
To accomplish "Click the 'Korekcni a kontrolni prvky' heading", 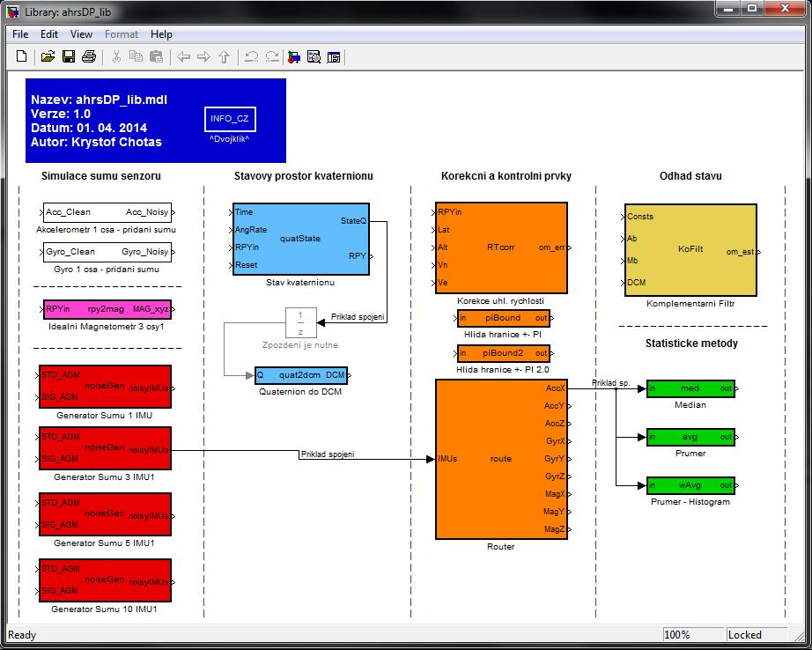I will coord(506,176).
